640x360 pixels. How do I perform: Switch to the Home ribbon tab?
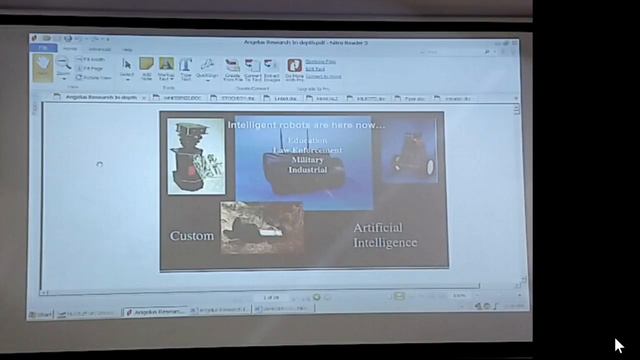(x=70, y=49)
